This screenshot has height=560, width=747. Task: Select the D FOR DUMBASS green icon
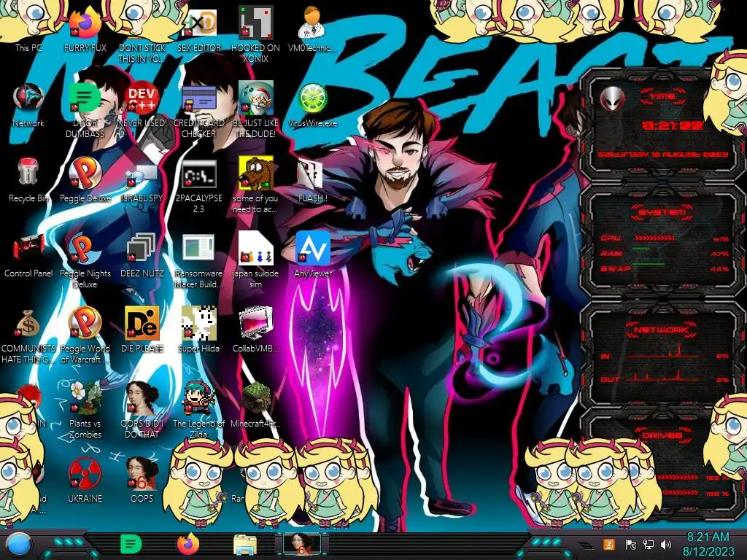pos(85,109)
